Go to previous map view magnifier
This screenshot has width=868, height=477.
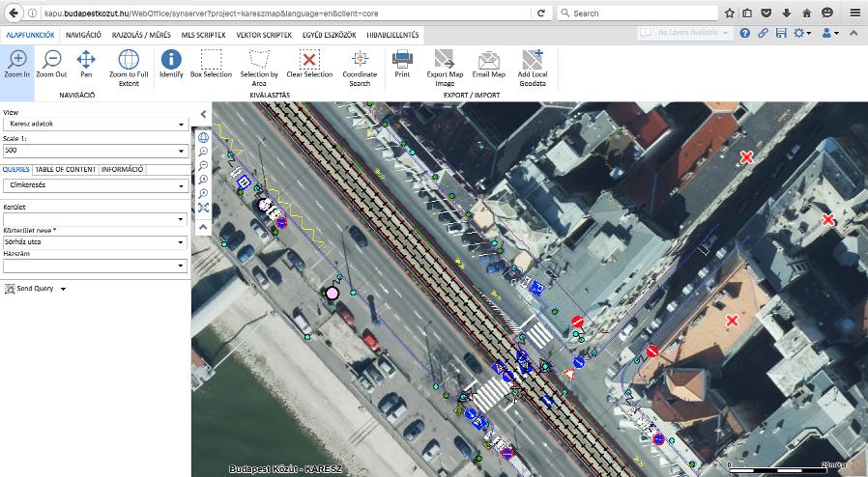pos(204,179)
